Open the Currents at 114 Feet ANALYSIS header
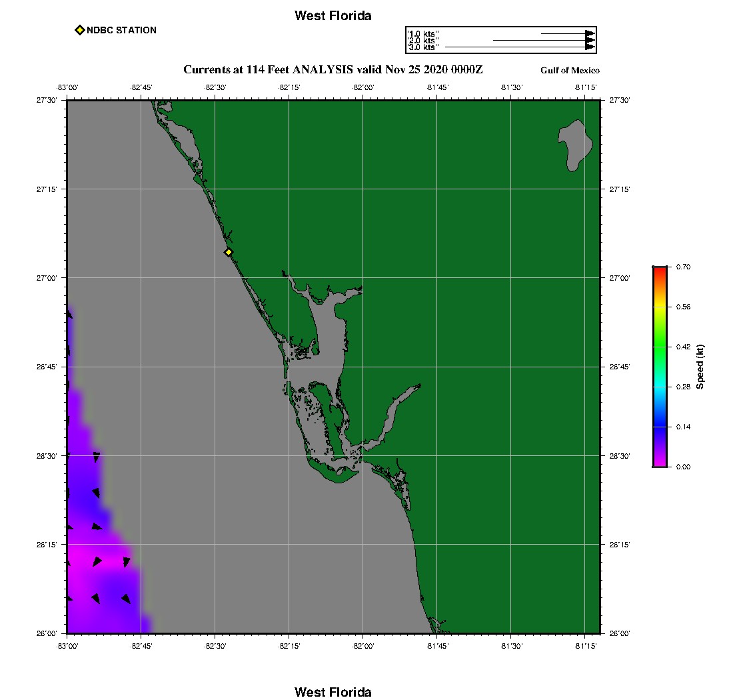The image size is (733, 700). click(x=333, y=69)
